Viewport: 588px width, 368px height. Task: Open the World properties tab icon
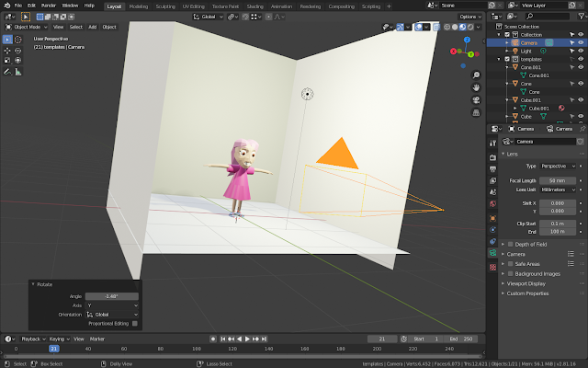(x=492, y=204)
